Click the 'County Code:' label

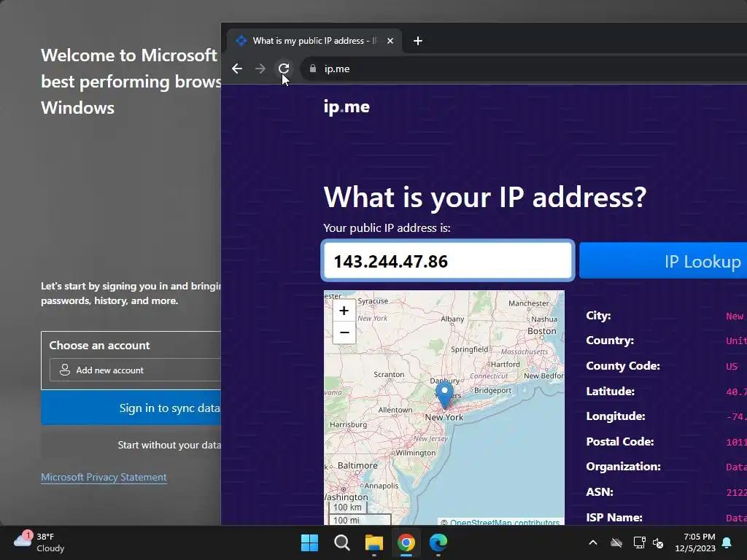point(623,366)
